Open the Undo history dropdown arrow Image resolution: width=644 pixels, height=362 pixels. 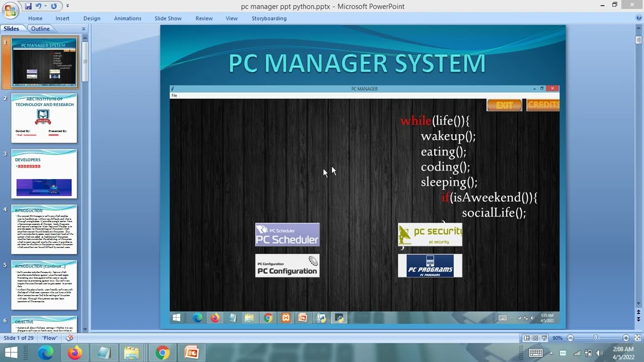click(x=45, y=6)
